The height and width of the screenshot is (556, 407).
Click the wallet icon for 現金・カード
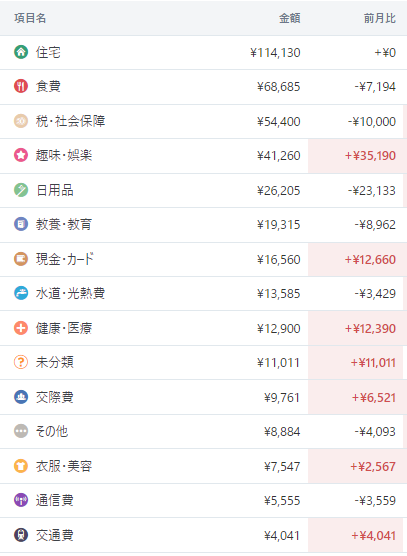tap(21, 259)
